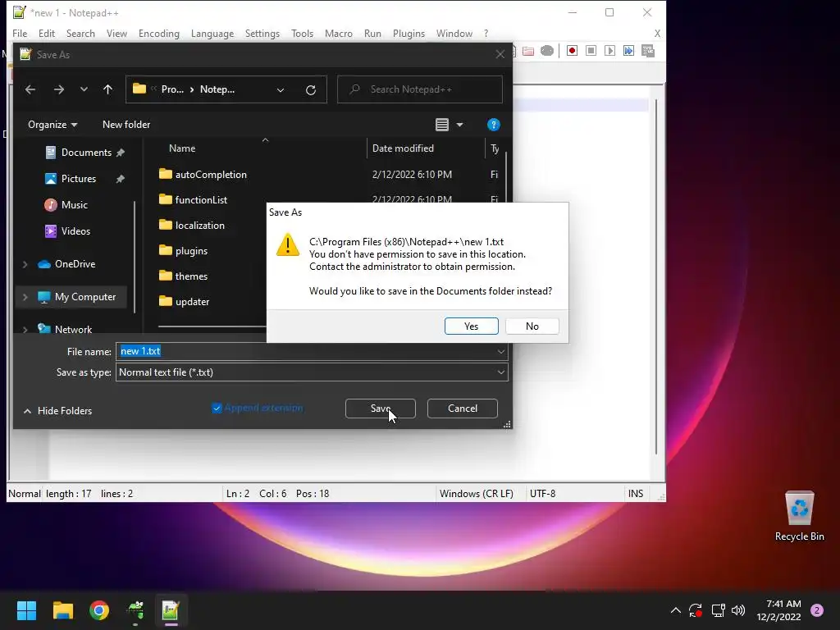Select Music in the navigation pane

coord(74,205)
